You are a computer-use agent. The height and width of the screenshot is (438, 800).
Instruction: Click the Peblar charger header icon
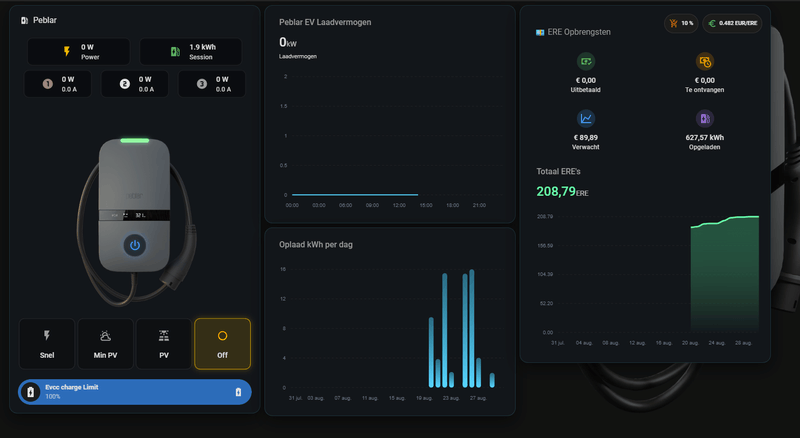[24, 20]
